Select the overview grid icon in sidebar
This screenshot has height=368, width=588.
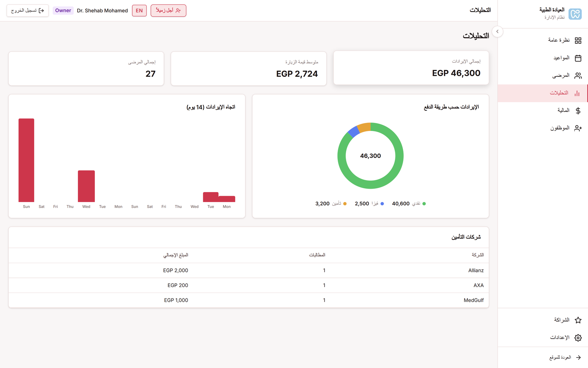[x=579, y=40]
